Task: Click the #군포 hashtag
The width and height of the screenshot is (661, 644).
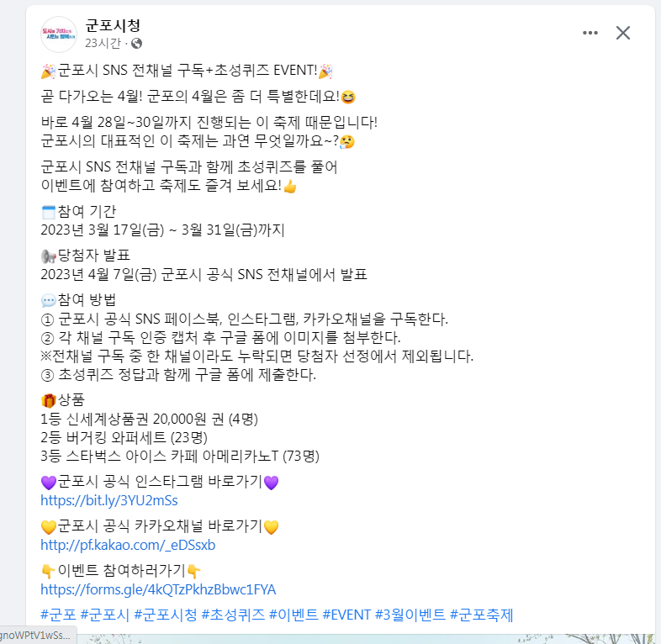Action: [x=58, y=615]
